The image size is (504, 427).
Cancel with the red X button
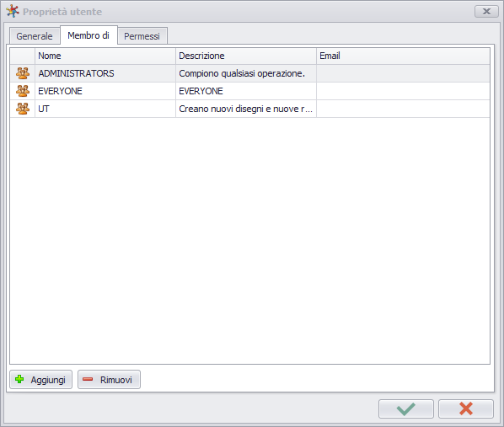(466, 409)
